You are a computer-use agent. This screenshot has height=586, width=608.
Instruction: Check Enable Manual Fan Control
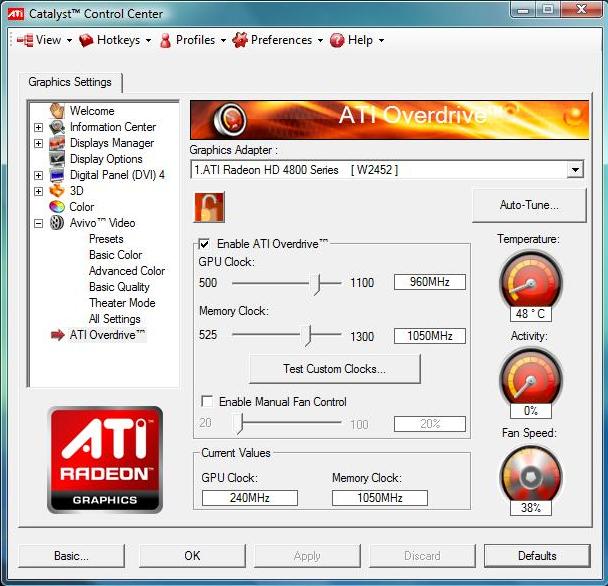point(207,401)
